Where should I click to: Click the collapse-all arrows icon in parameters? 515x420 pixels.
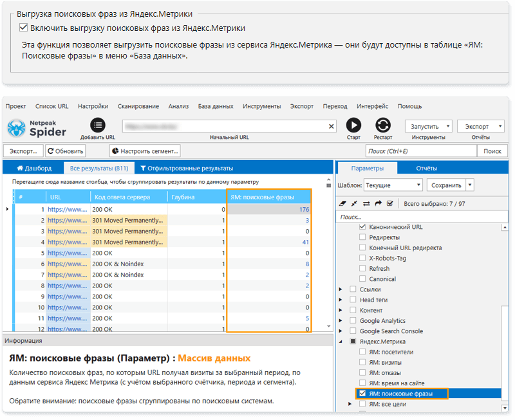tap(354, 204)
